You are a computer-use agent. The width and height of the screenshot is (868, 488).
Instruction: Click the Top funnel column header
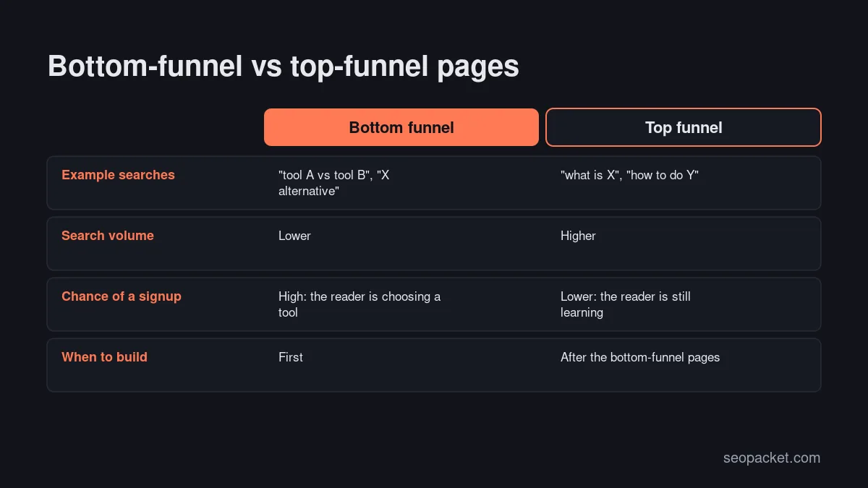click(684, 127)
